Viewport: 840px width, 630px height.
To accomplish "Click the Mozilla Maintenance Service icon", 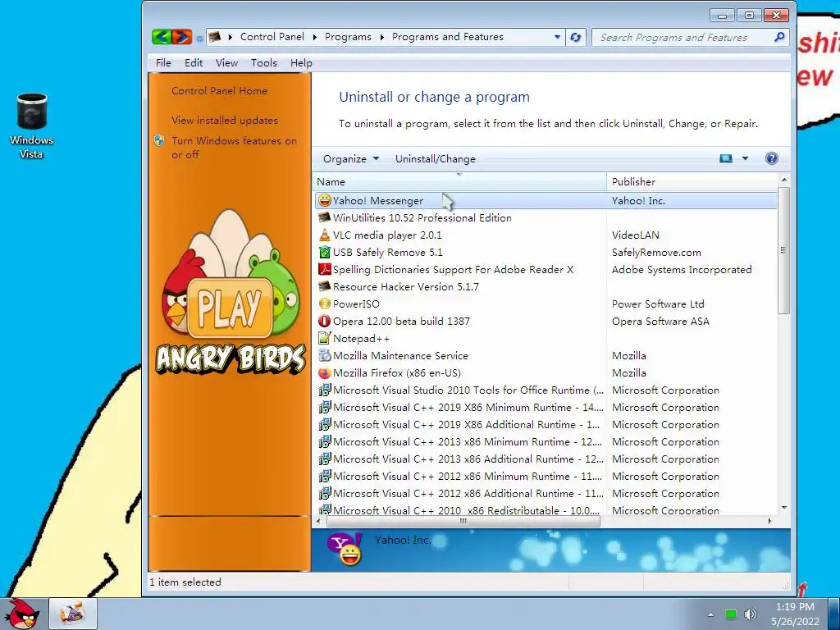I will 324,355.
